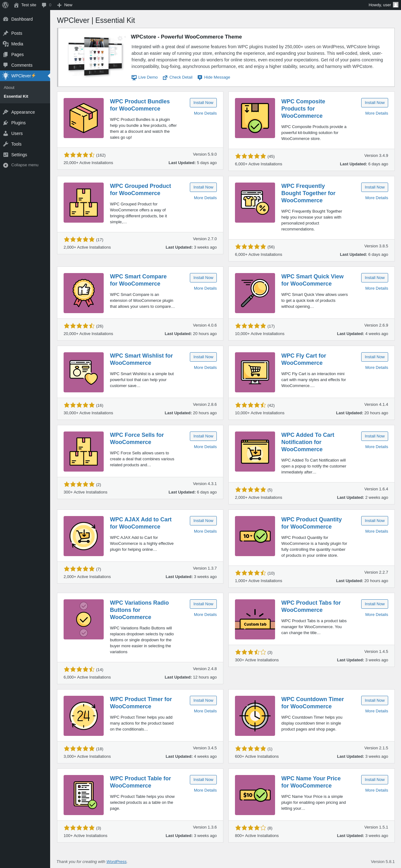Click the WordPress logo in admin bar

[x=5, y=5]
